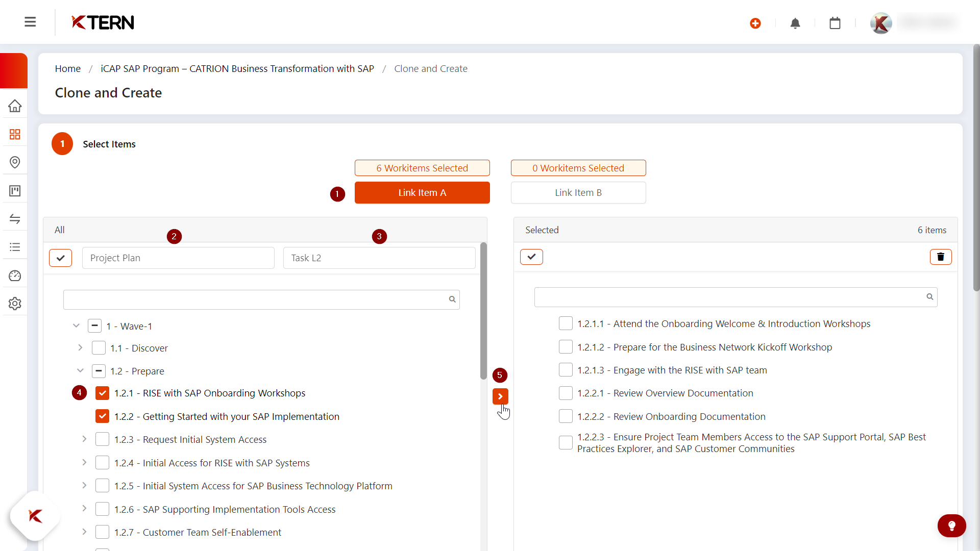Check the 1.1 - Discover checkbox
980x551 pixels.
pyautogui.click(x=99, y=348)
